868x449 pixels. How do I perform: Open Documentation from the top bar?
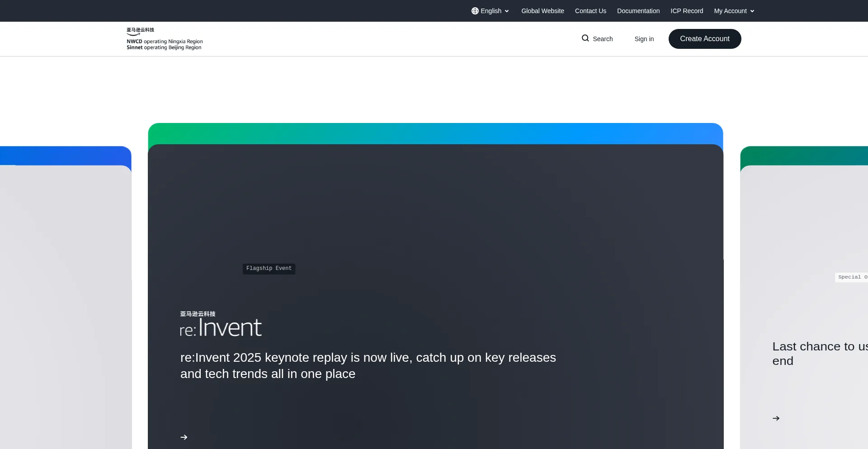pos(638,11)
